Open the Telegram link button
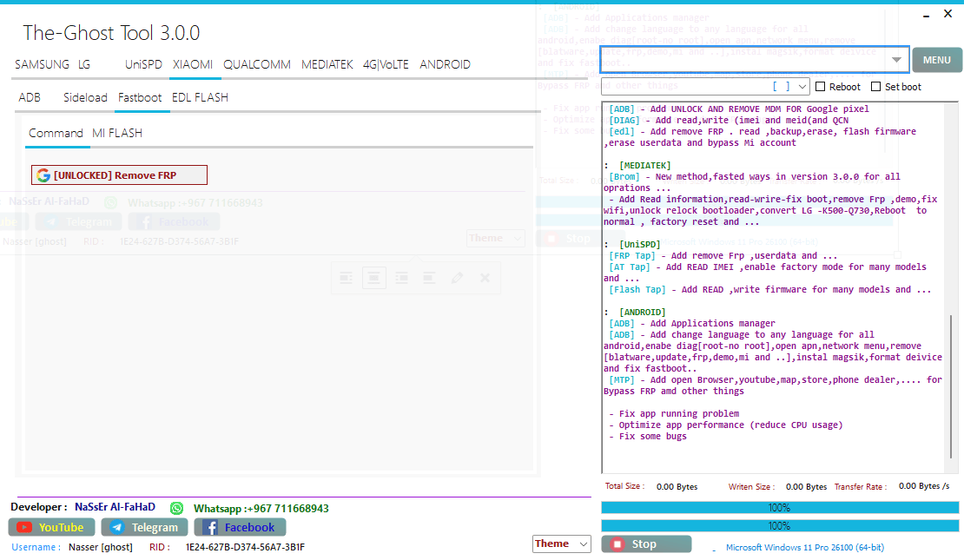This screenshot has width=964, height=560. tap(144, 527)
